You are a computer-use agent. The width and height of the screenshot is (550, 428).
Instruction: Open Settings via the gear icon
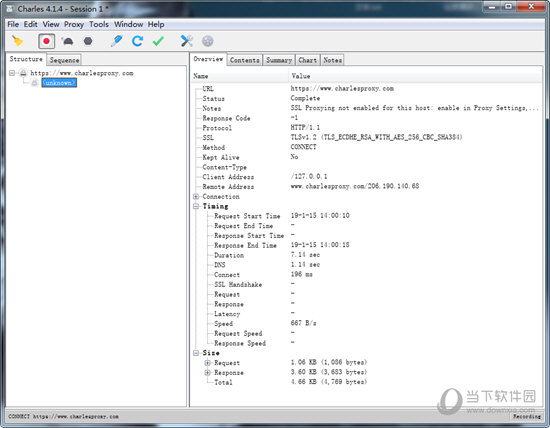click(x=208, y=41)
